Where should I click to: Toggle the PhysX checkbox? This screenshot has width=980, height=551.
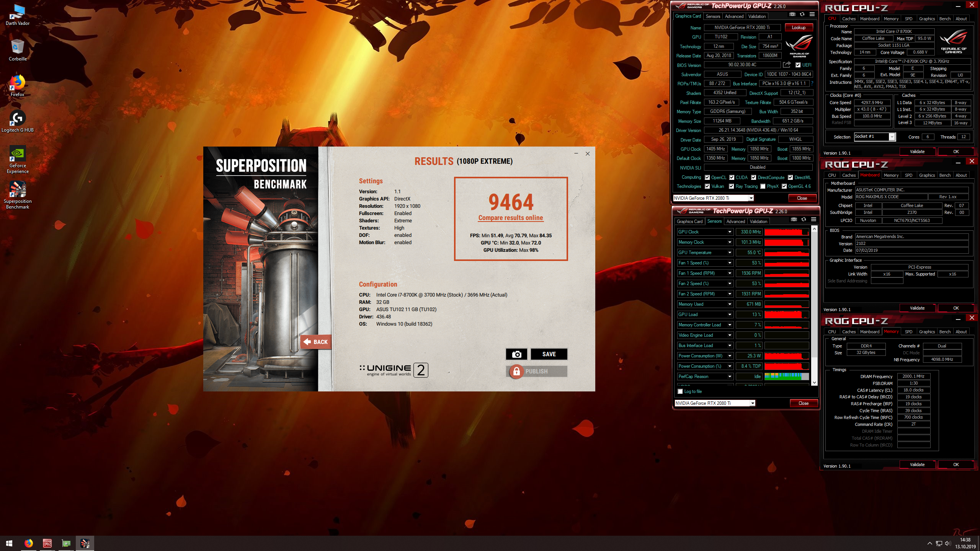763,186
